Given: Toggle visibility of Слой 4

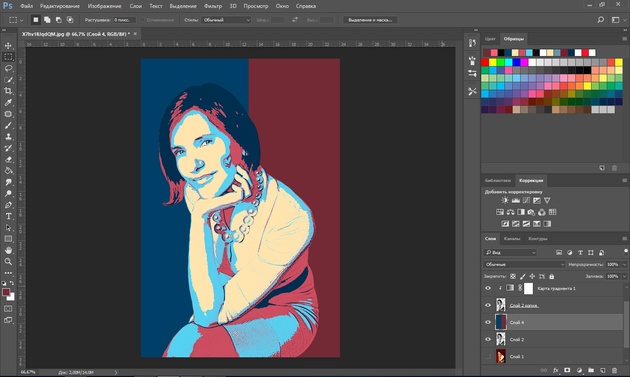Looking at the screenshot, I should point(488,322).
